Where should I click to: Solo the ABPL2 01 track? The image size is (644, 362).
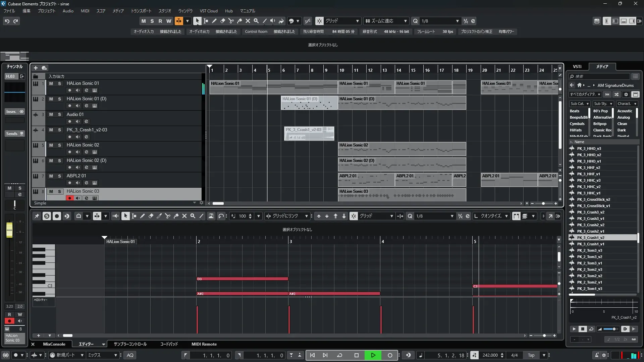(59, 176)
